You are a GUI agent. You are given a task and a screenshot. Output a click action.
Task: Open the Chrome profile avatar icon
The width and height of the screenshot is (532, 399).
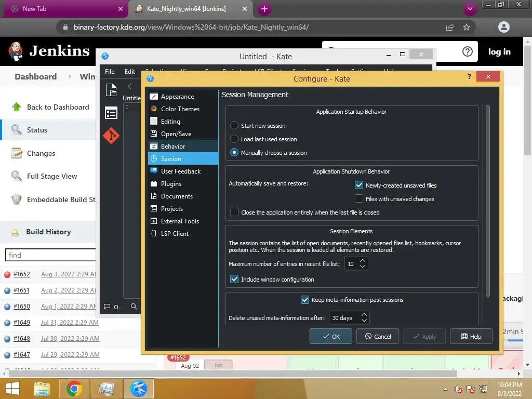[504, 27]
